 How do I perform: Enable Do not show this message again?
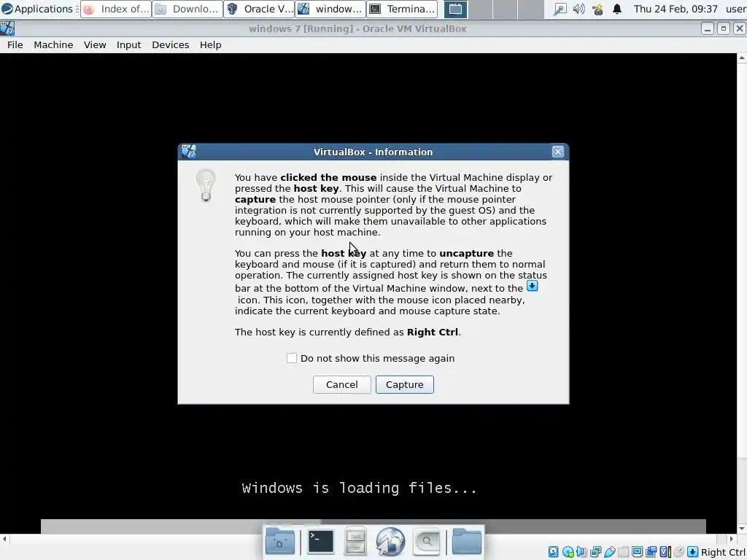pos(292,358)
